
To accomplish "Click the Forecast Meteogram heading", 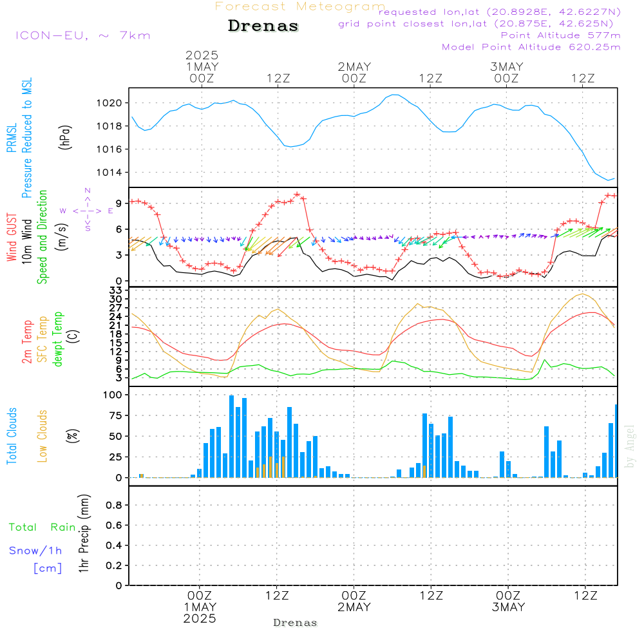I will [300, 6].
